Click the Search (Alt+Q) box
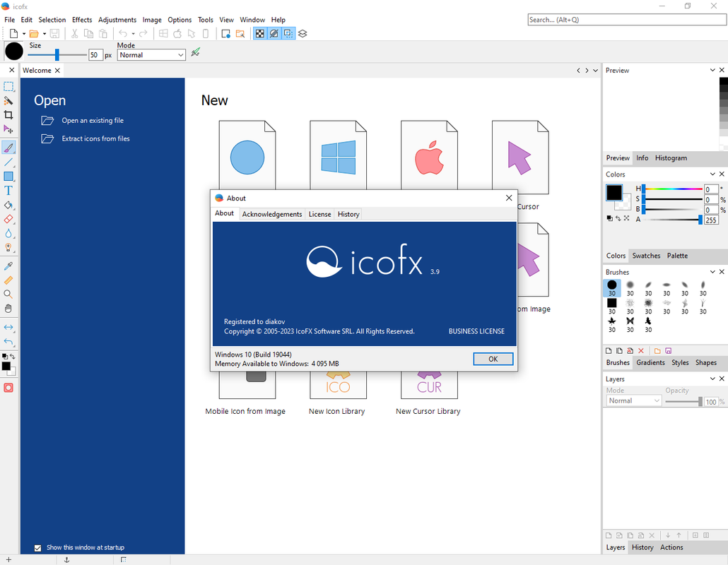The image size is (728, 565). click(627, 20)
